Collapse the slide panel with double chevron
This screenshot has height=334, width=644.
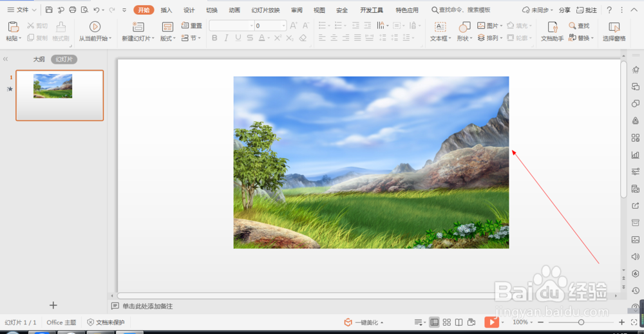tap(5, 59)
